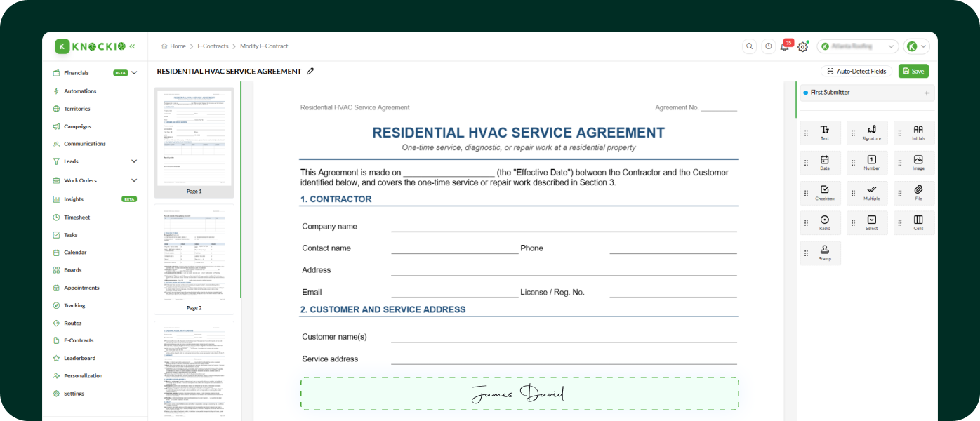Open the header settings gear icon
The height and width of the screenshot is (421, 980).
(802, 47)
